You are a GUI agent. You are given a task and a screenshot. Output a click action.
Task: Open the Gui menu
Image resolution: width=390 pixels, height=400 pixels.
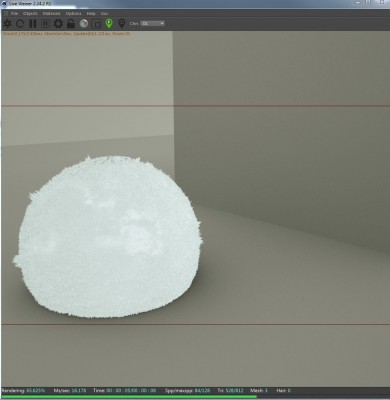click(104, 14)
